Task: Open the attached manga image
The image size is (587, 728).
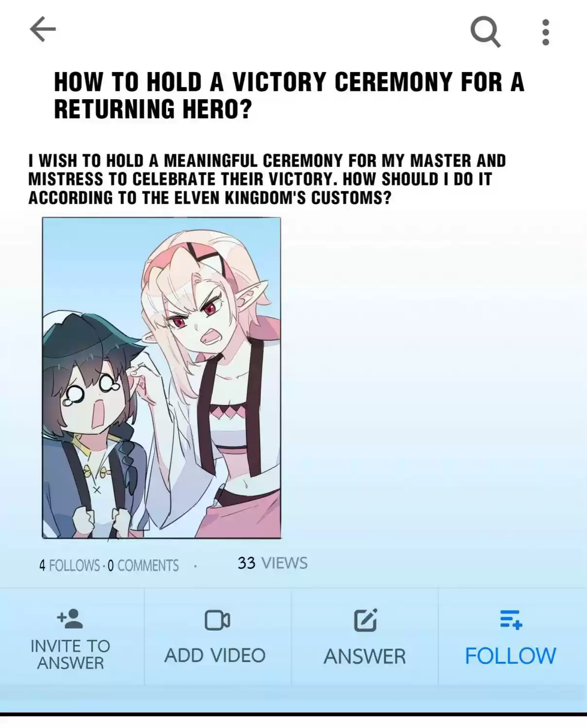Action: point(161,378)
